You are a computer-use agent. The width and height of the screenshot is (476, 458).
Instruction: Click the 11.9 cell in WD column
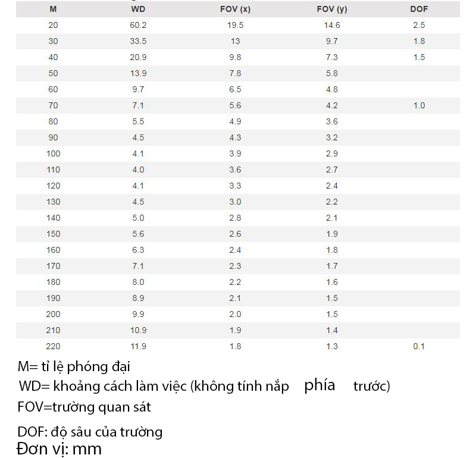138,347
